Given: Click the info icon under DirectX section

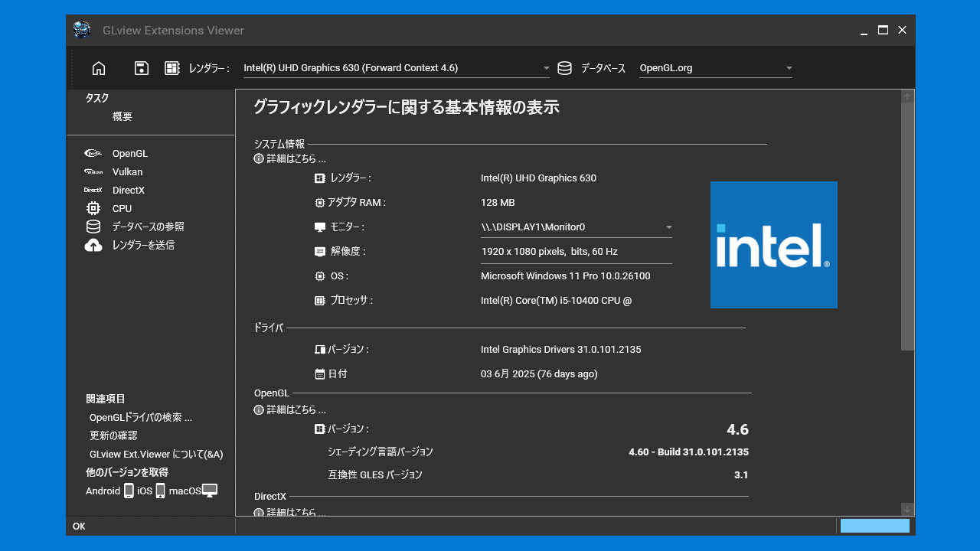Looking at the screenshot, I should click(259, 512).
